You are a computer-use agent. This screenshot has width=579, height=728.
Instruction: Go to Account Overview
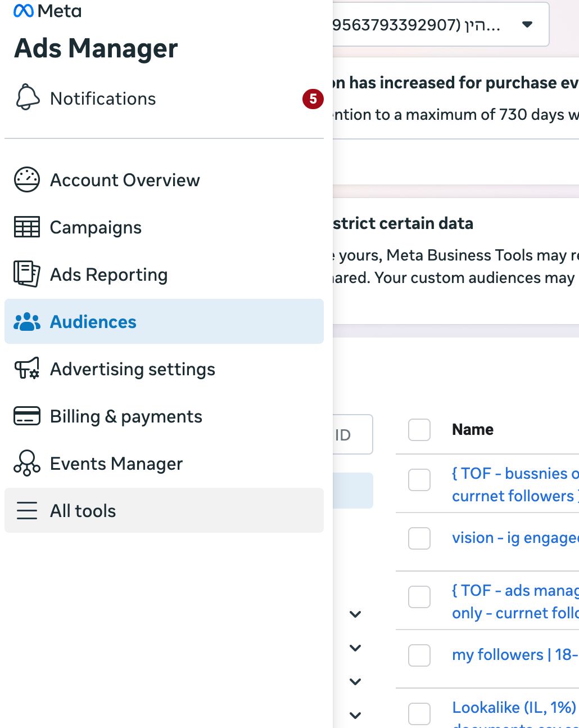(x=164, y=180)
